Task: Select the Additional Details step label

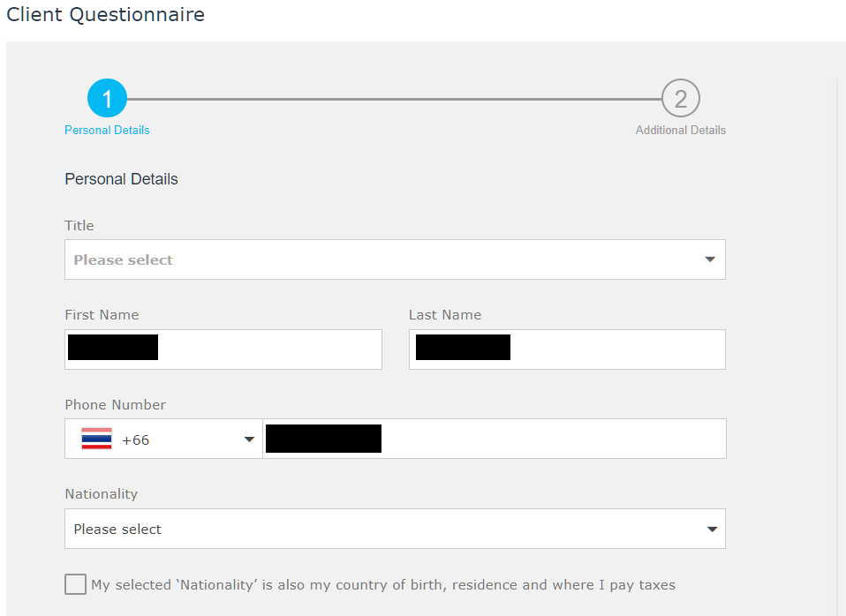Action: pyautogui.click(x=680, y=130)
